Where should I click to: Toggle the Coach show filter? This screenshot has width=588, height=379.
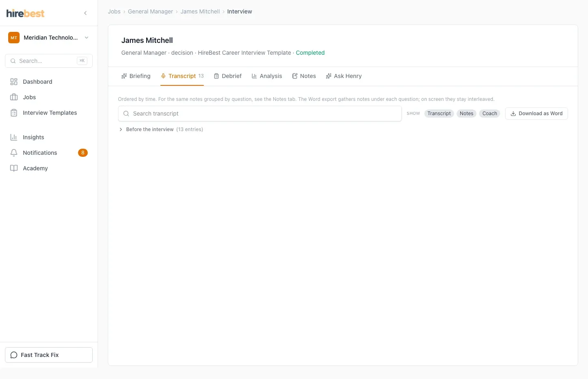pos(490,114)
